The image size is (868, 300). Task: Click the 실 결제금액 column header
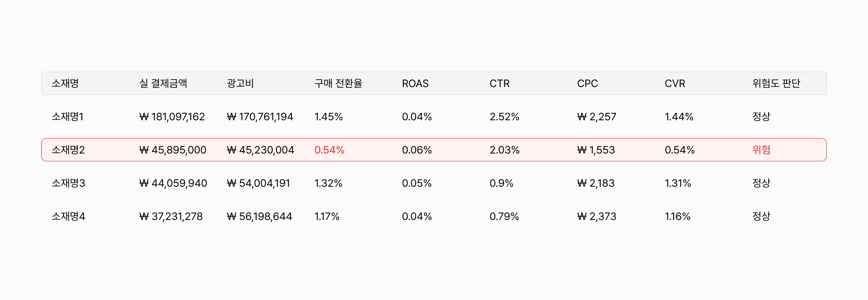click(163, 84)
